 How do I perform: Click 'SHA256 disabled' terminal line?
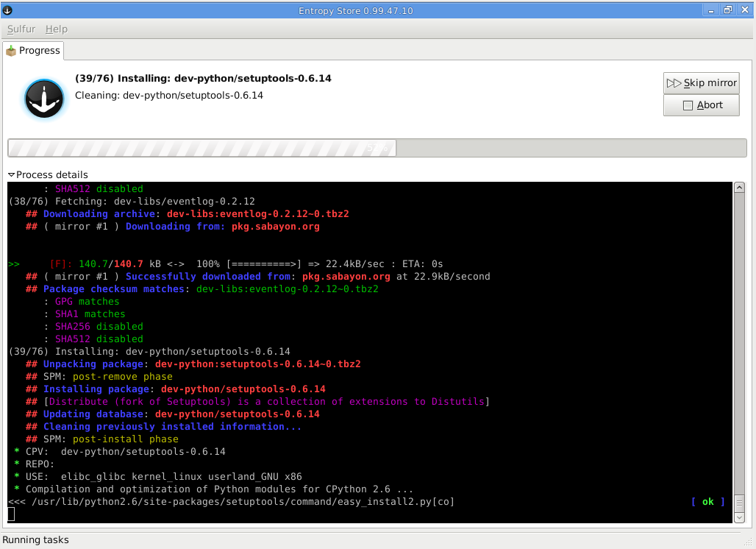93,327
